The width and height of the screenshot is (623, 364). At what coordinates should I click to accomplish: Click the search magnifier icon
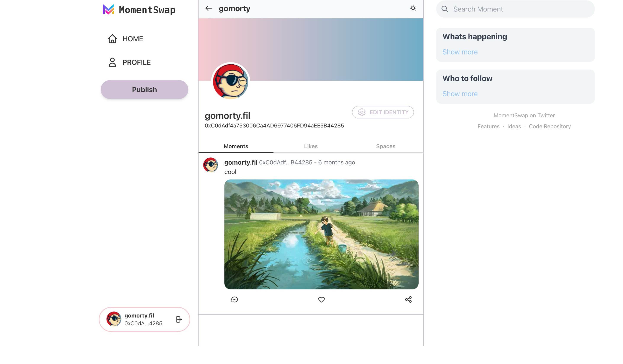445,9
